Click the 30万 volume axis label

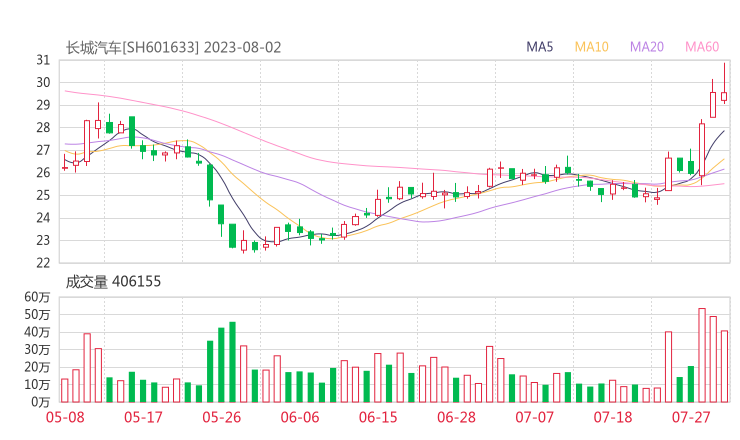click(x=37, y=349)
